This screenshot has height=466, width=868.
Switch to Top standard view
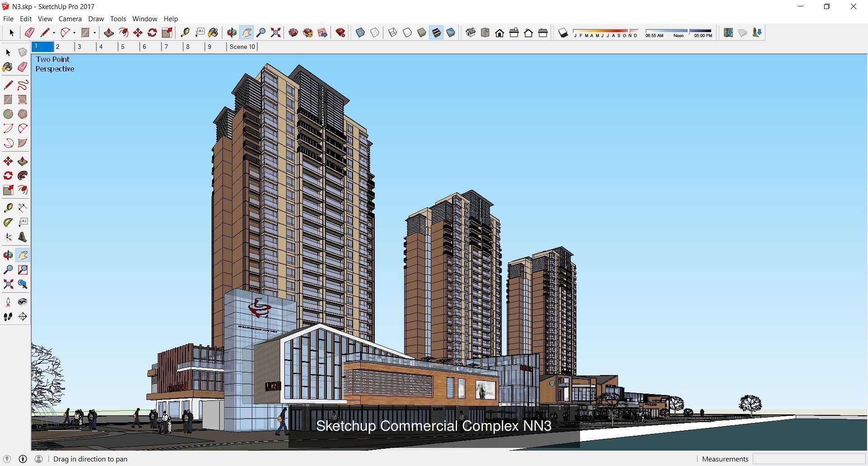[485, 33]
